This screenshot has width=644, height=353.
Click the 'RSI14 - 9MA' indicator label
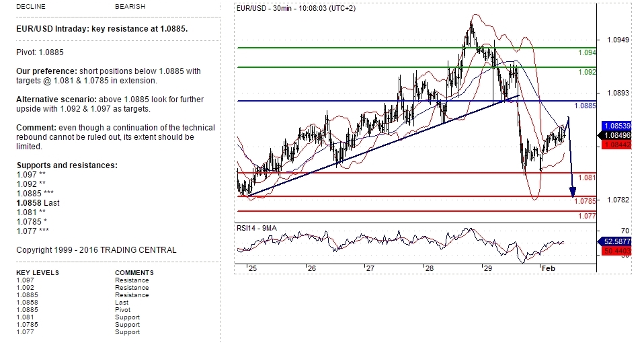257,228
